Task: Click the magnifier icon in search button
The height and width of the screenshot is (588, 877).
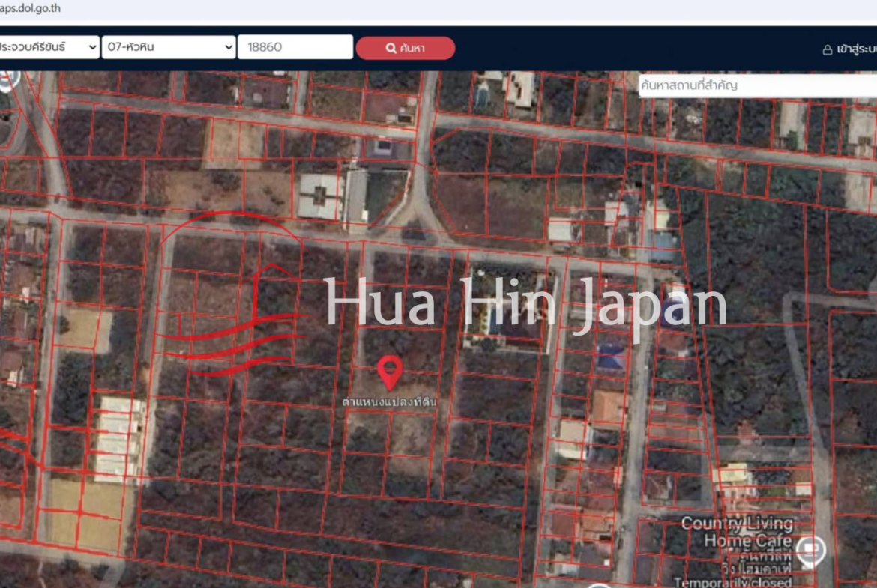Action: 391,48
